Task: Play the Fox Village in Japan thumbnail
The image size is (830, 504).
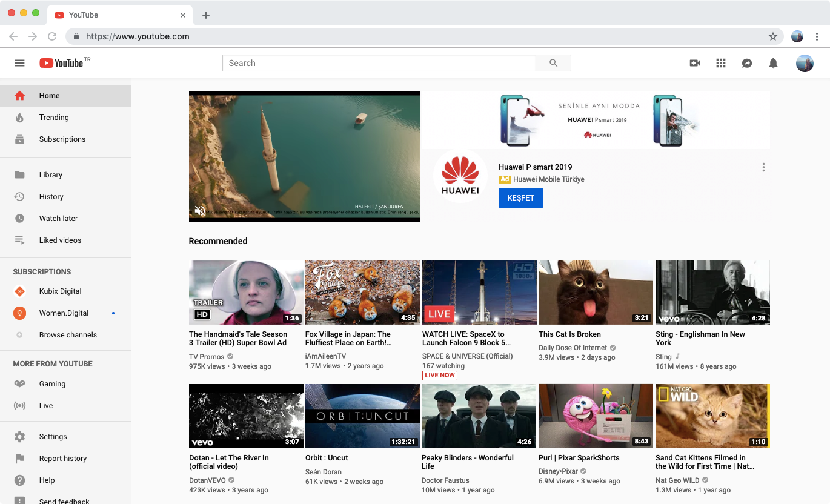Action: (x=362, y=293)
